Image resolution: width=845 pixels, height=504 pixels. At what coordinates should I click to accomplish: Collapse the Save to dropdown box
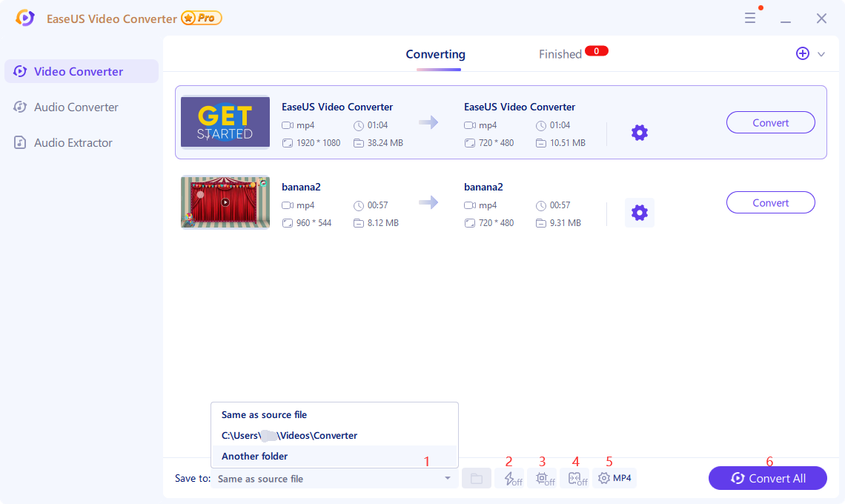334,479
